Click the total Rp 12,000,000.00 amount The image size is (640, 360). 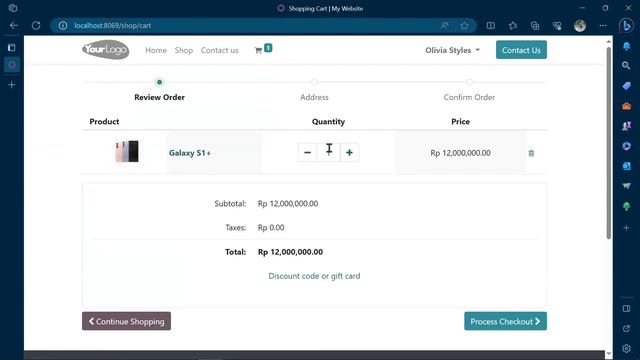pos(290,252)
